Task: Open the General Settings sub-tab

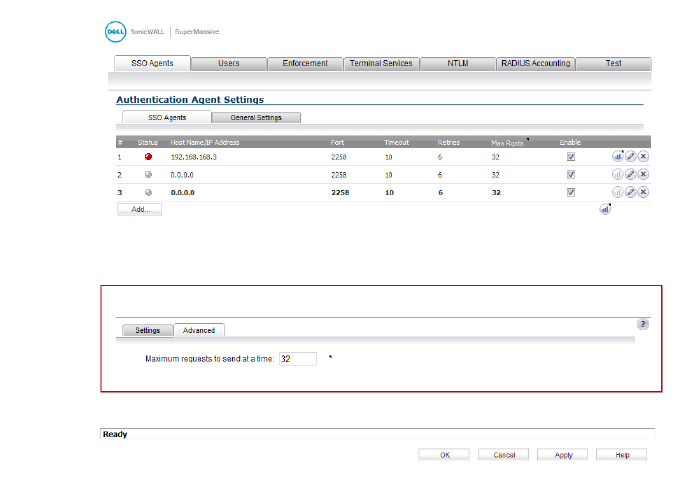Action: tap(256, 118)
